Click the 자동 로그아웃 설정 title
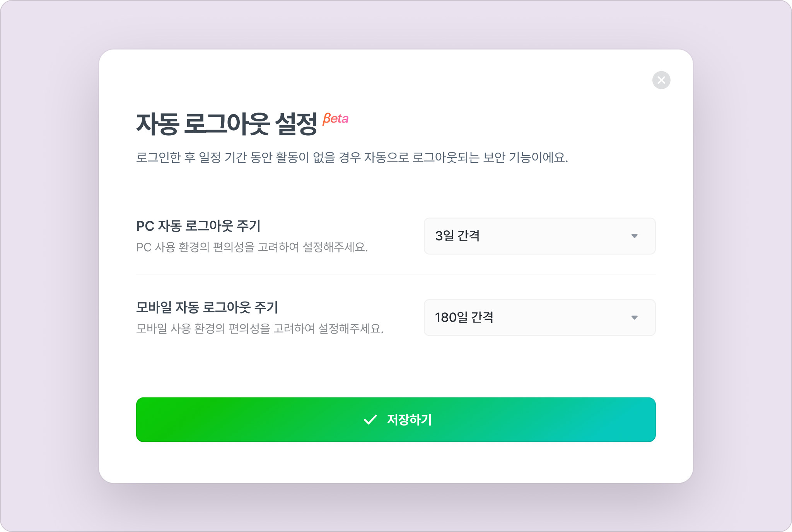This screenshot has height=532, width=792. [x=227, y=124]
